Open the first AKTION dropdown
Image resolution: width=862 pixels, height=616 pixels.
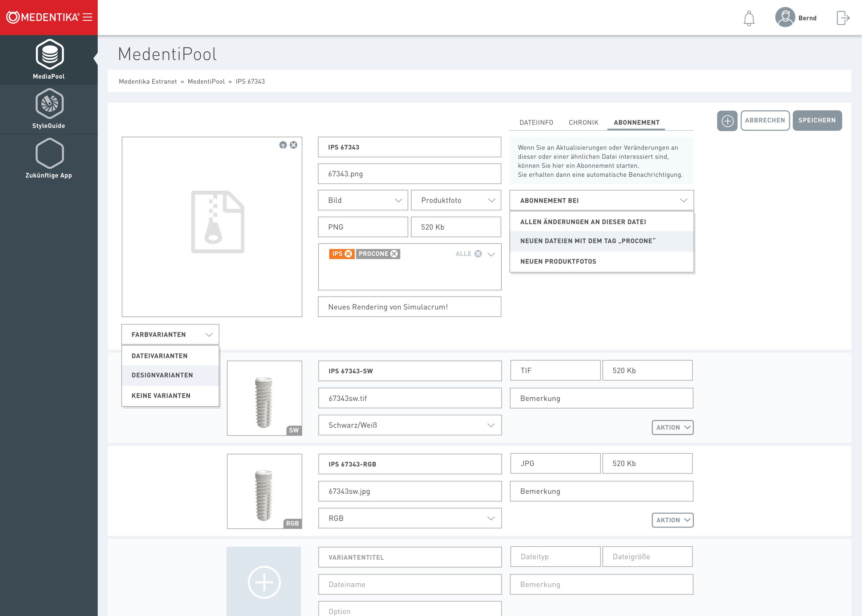(672, 428)
